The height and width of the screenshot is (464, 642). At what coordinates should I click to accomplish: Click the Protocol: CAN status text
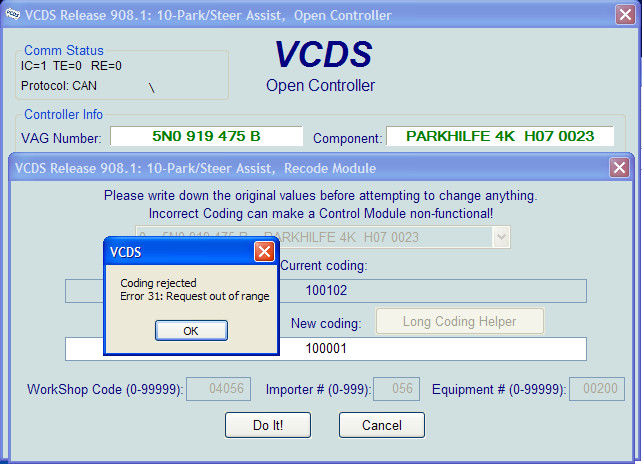pyautogui.click(x=59, y=86)
